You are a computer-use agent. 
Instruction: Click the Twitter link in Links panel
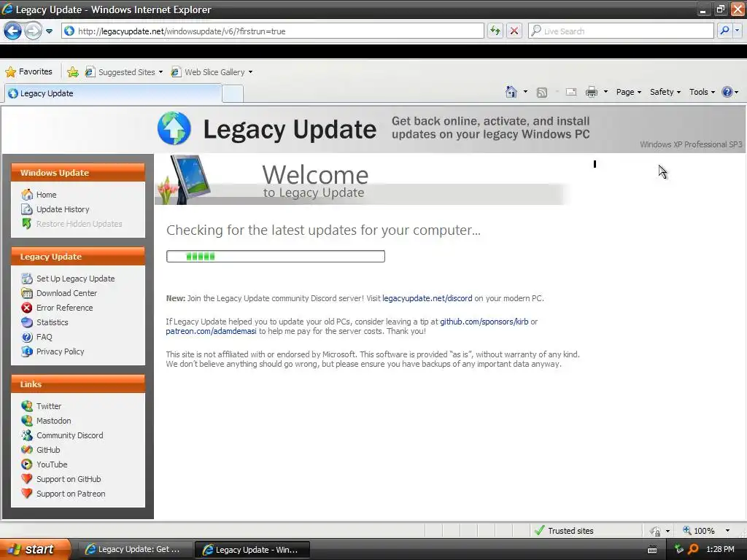(x=49, y=406)
